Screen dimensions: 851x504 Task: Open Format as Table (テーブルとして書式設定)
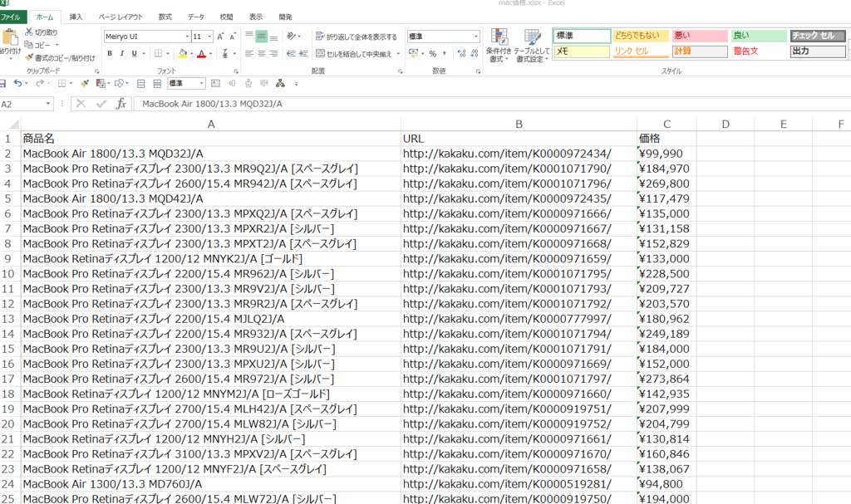tap(533, 46)
